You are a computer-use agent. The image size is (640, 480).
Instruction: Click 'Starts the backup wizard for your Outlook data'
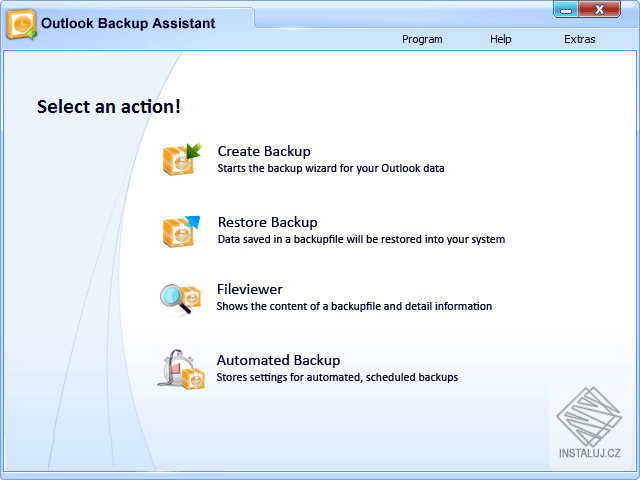[x=331, y=168]
